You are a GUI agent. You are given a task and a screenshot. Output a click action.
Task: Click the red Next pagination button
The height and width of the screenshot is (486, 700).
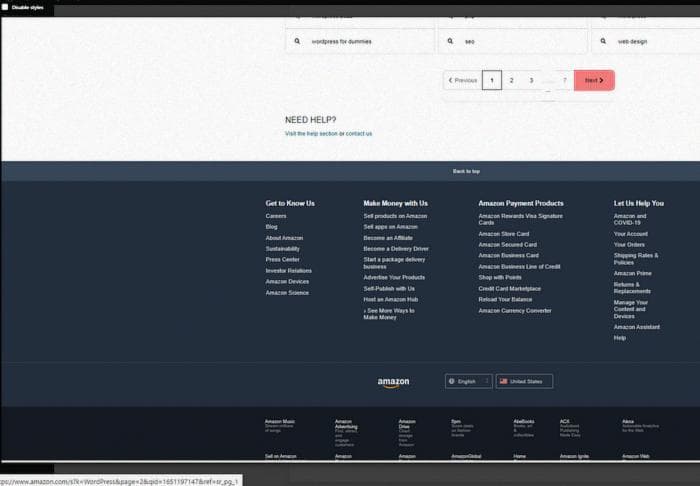(x=594, y=80)
